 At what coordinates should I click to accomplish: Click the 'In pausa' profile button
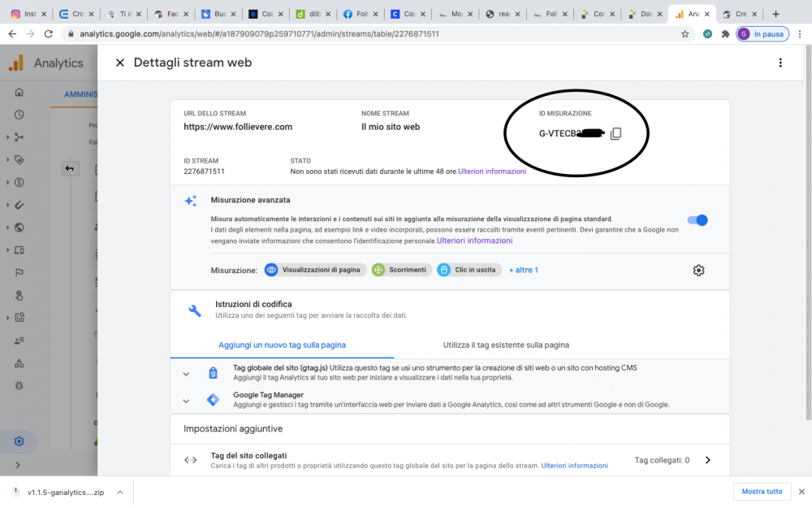pos(762,33)
